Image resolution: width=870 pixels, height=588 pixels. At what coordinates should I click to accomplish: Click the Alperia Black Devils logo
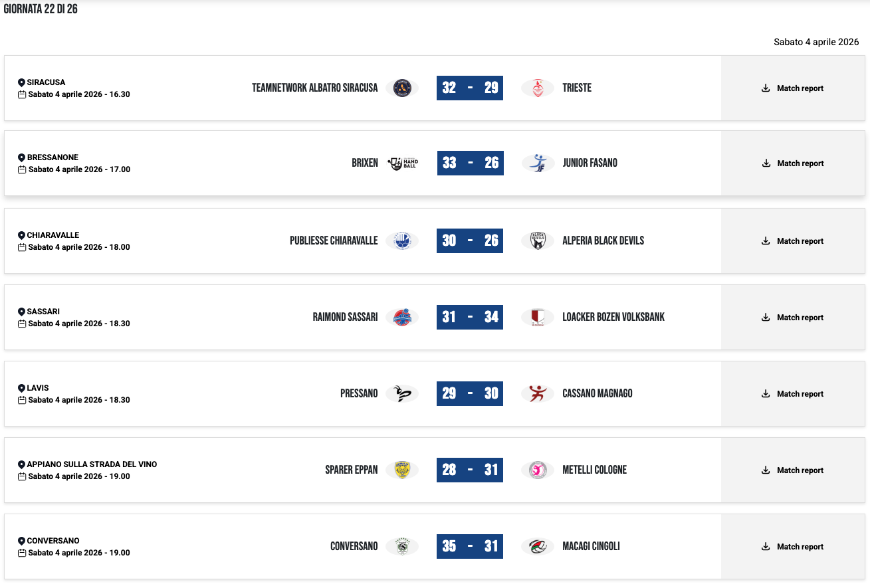pyautogui.click(x=538, y=241)
